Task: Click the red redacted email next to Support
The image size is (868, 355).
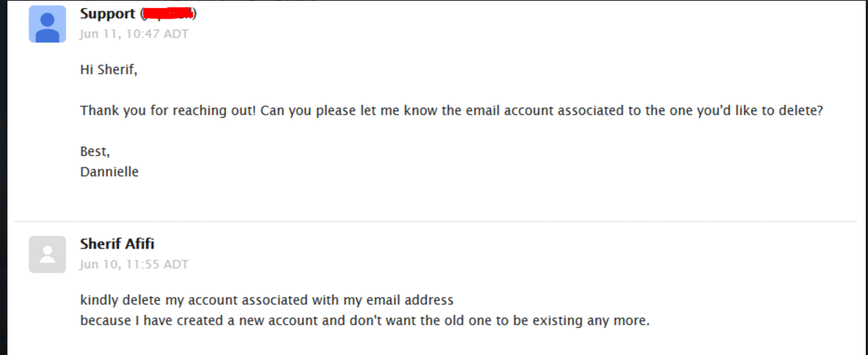Action: pos(169,14)
